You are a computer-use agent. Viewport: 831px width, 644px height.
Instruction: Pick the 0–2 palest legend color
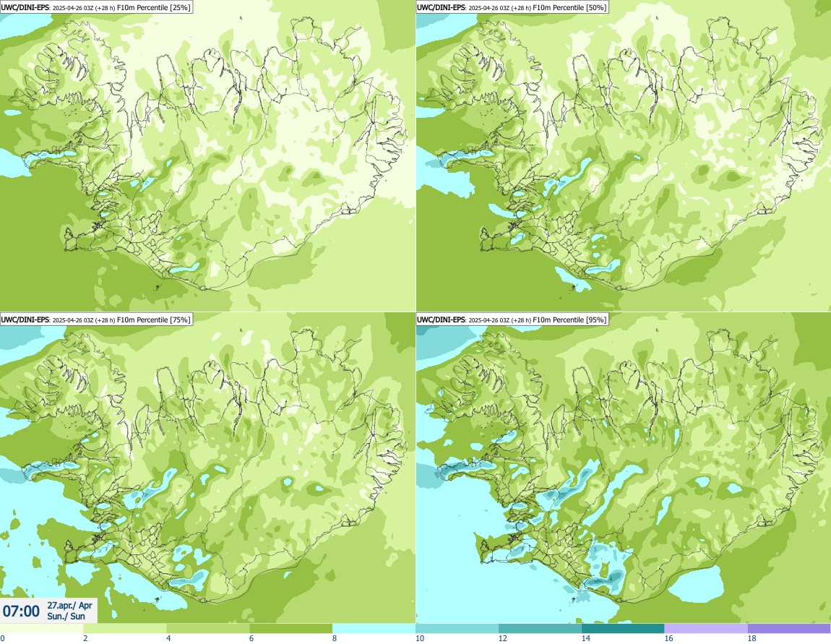(x=41, y=628)
